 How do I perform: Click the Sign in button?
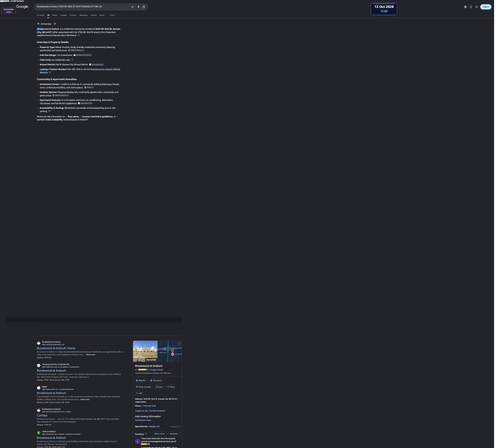486,7
